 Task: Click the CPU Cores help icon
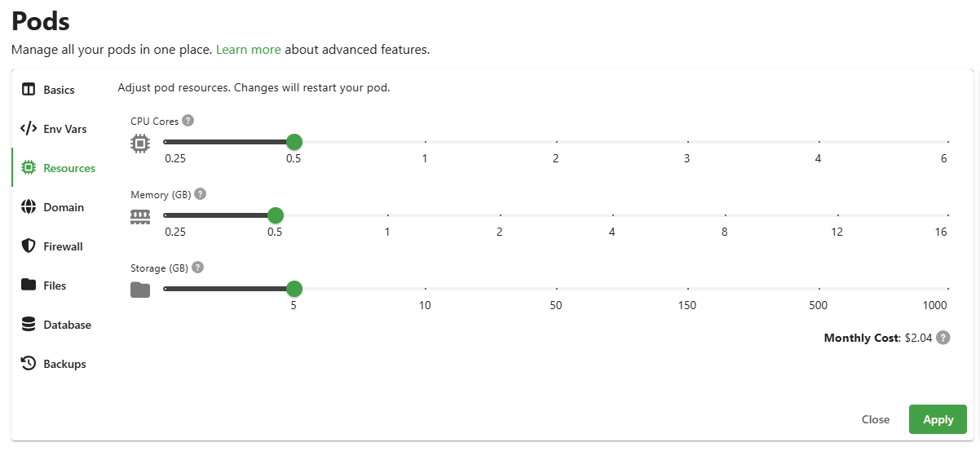[x=188, y=121]
